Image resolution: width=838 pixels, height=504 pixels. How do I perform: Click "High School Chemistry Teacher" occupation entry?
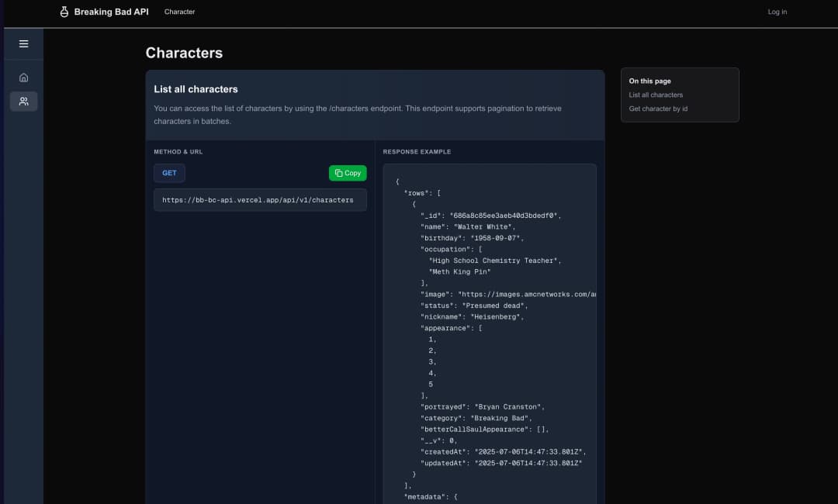pos(495,261)
